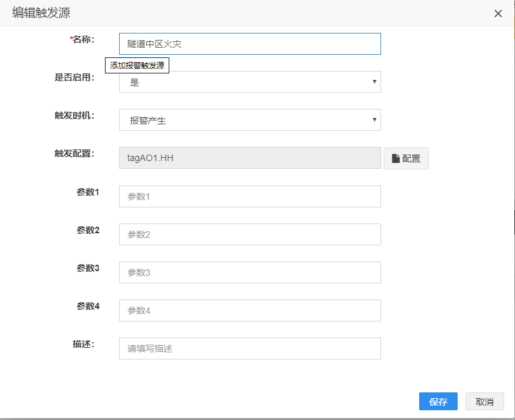The height and width of the screenshot is (420, 515).
Task: Click into the 参数4 input field
Action: [x=250, y=310]
